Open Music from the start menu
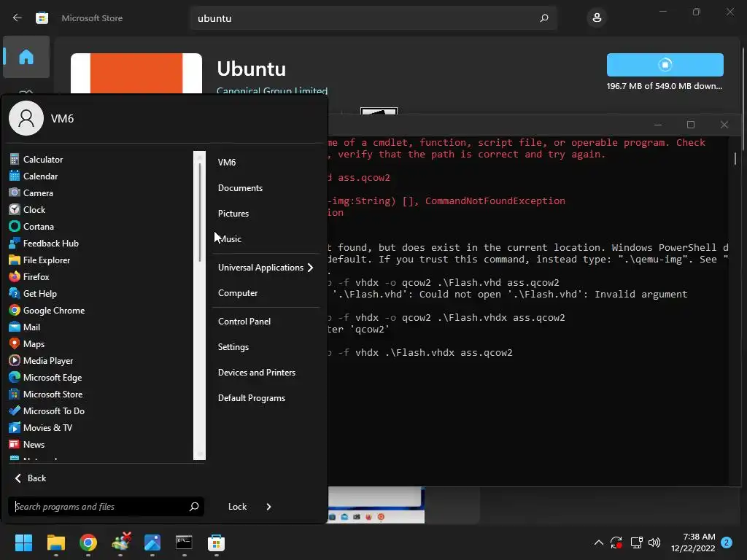Screen dimensions: 747x560 (x=230, y=239)
